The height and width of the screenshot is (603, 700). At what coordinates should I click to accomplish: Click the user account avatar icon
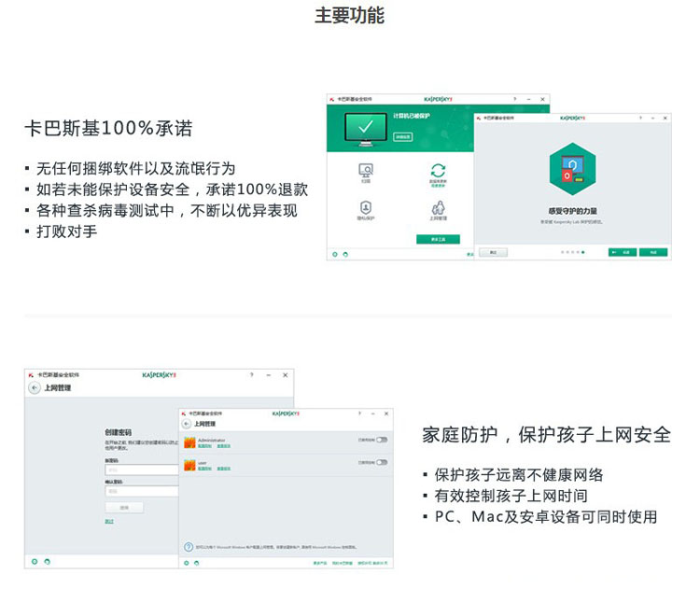click(189, 464)
